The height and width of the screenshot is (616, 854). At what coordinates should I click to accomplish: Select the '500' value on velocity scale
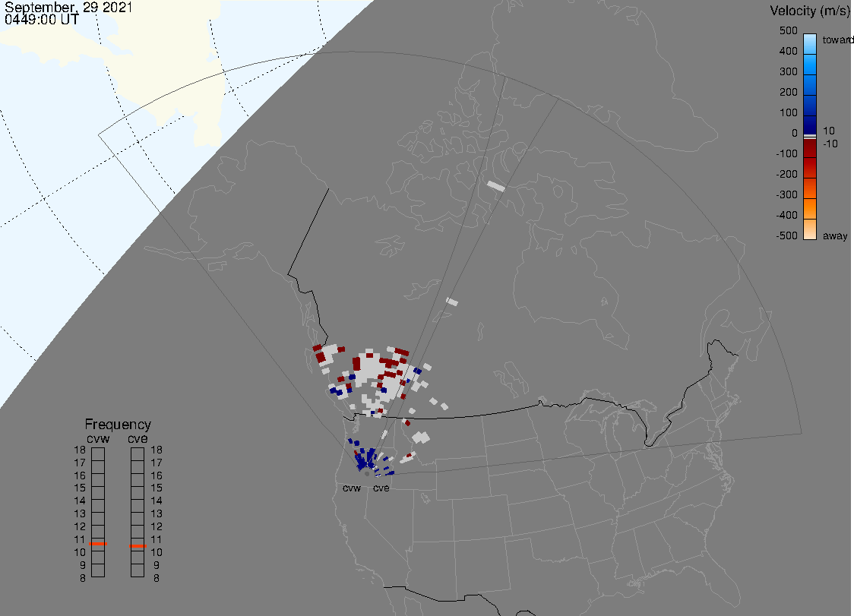788,30
